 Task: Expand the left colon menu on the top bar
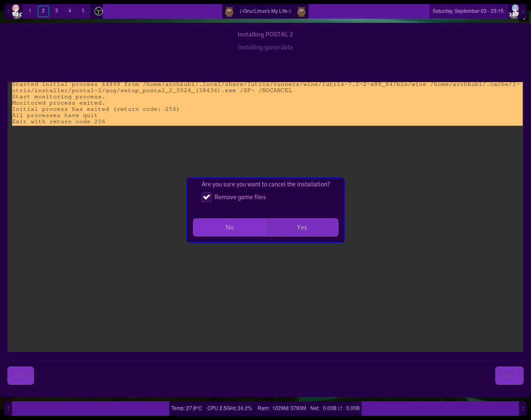coord(8,11)
